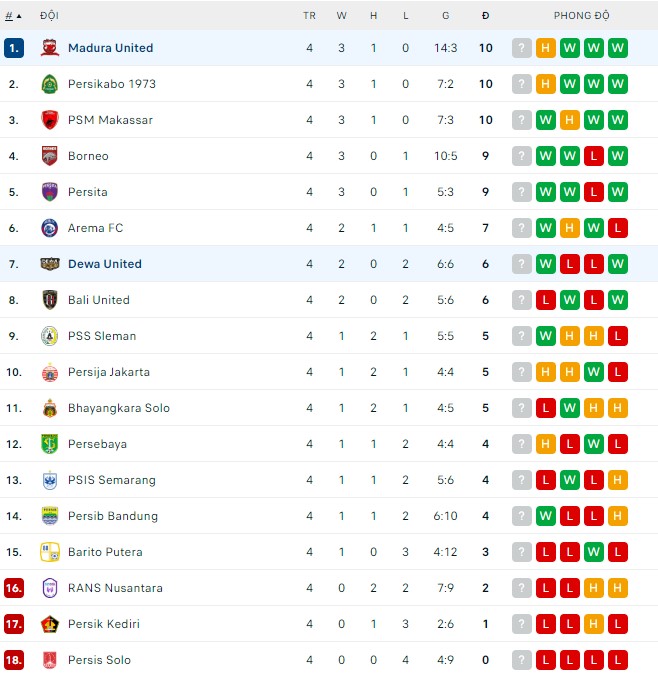Click the PSM Makassar team logo

pos(50,120)
